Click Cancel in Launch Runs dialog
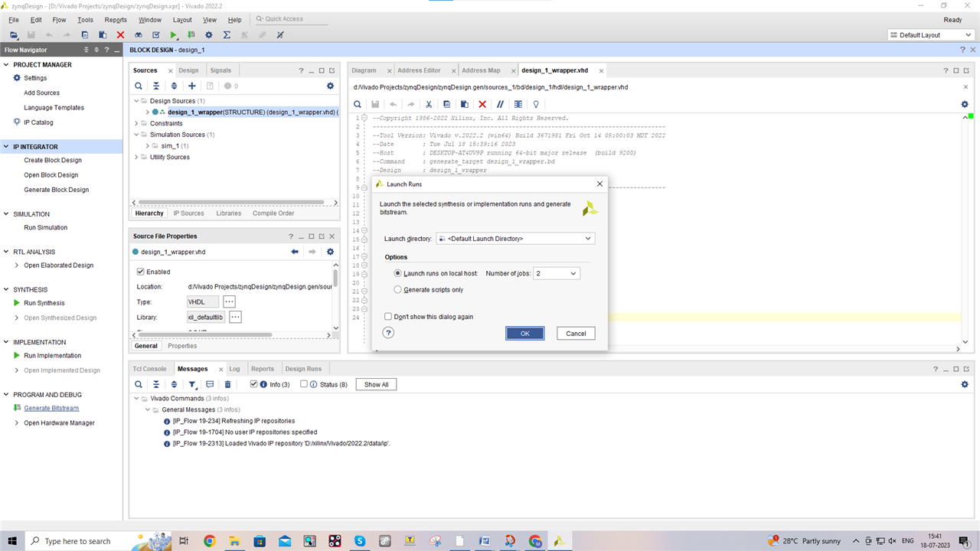980x551 pixels. (x=576, y=333)
